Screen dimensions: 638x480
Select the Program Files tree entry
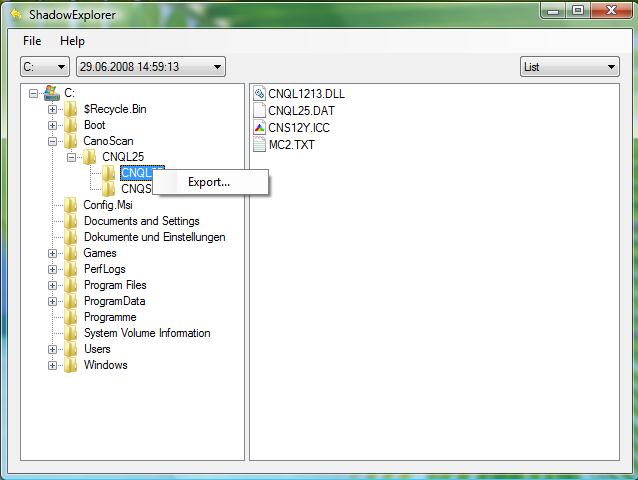click(x=115, y=285)
